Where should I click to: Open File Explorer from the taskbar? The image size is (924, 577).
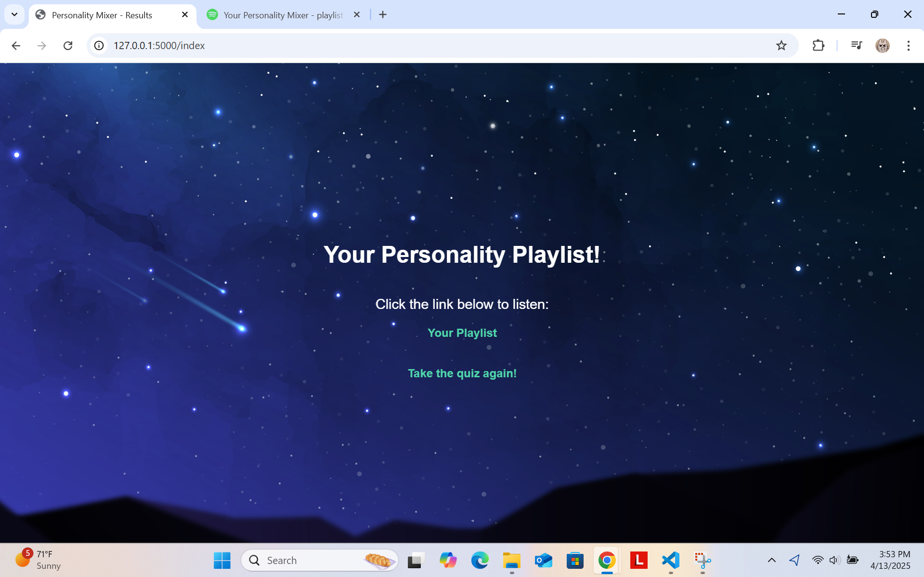[x=511, y=560]
